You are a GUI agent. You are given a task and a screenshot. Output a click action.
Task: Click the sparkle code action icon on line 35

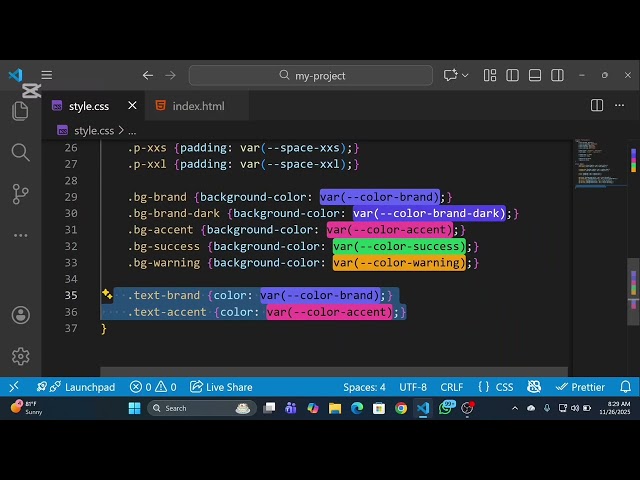click(107, 294)
